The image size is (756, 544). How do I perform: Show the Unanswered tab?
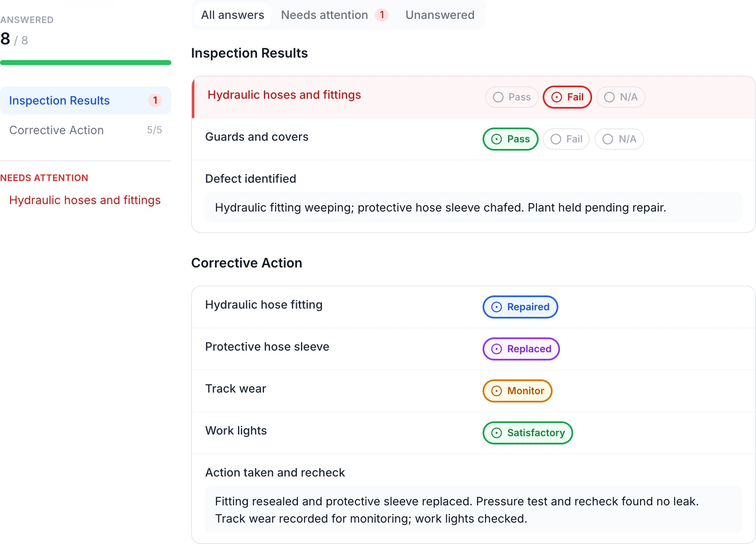(x=440, y=15)
